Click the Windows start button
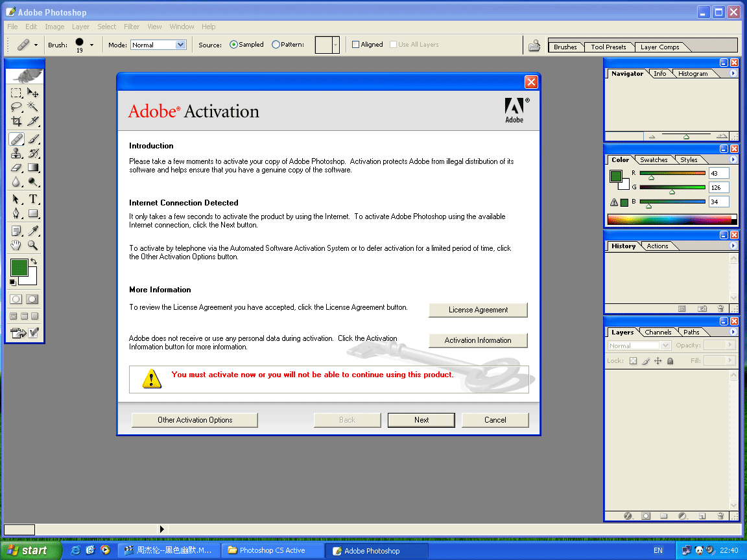The width and height of the screenshot is (747, 560). 31,550
